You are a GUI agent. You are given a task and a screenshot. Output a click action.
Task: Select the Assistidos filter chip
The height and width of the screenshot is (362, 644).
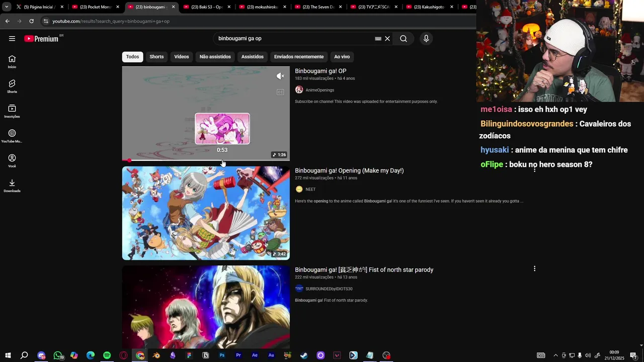click(252, 57)
